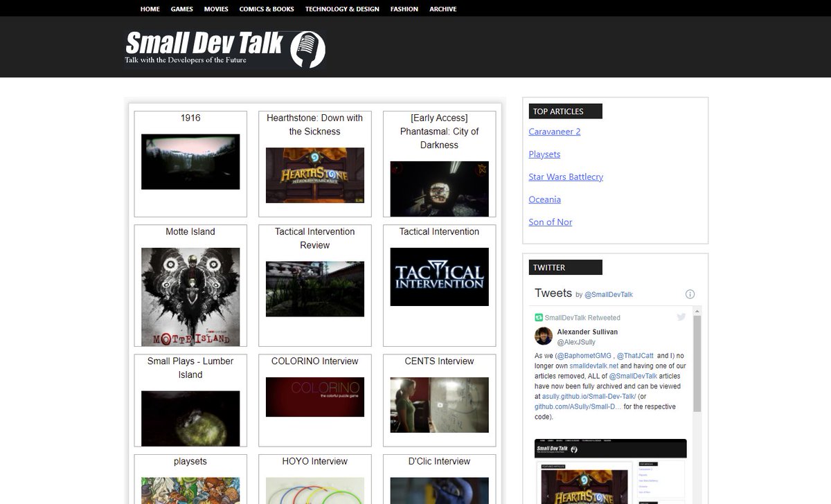Open the Motte Island cover image

190,297
